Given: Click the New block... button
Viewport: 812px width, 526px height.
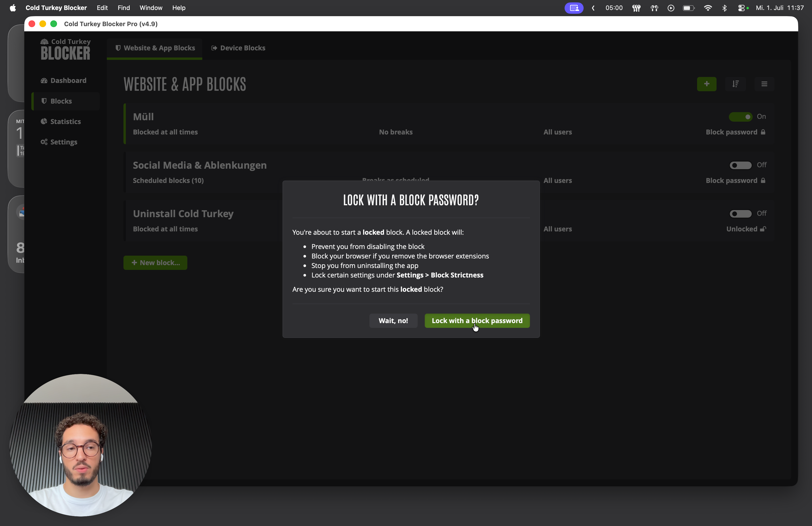Looking at the screenshot, I should point(155,263).
